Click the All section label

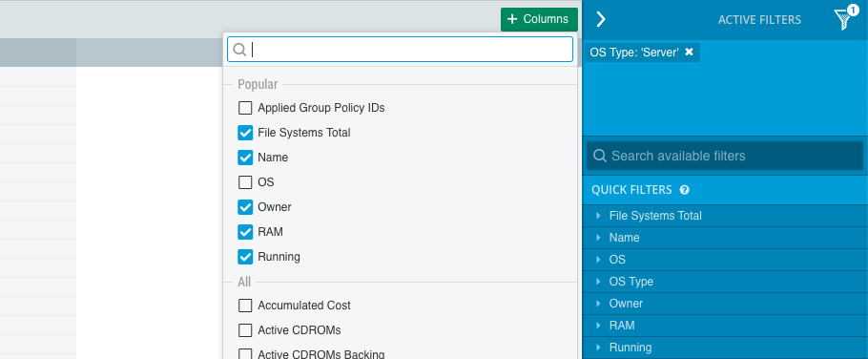[244, 282]
